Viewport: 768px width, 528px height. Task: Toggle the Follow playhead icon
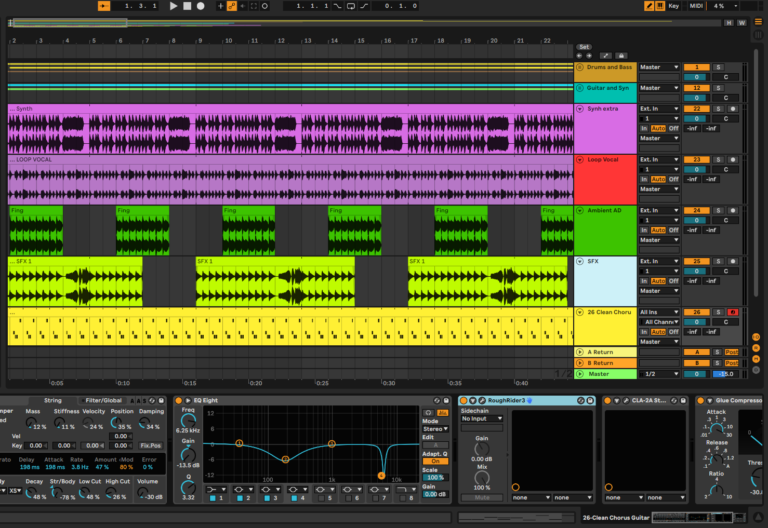(x=104, y=6)
